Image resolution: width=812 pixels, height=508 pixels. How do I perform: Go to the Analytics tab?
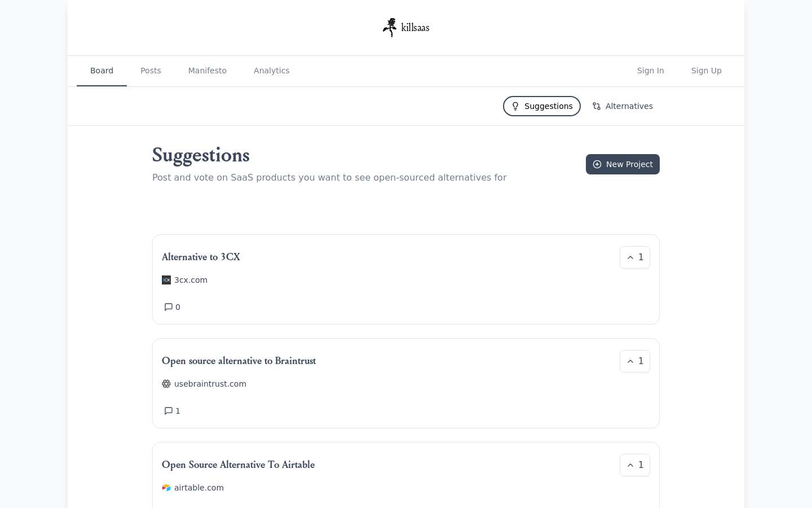271,71
